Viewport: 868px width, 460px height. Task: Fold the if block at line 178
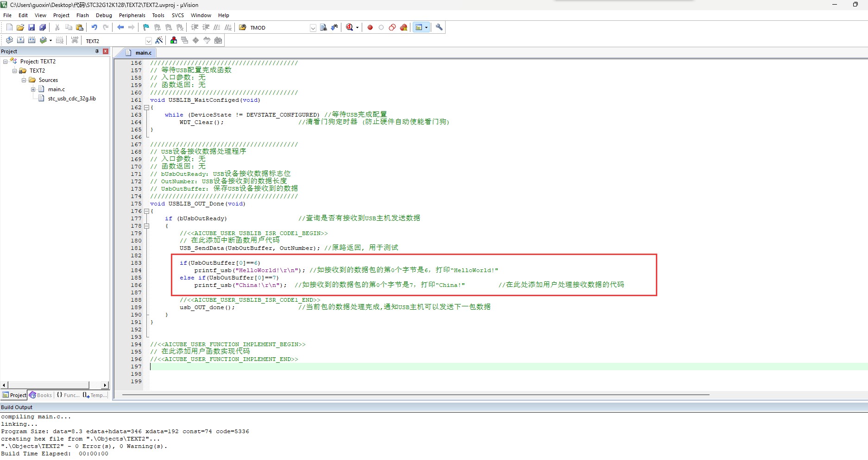point(146,226)
